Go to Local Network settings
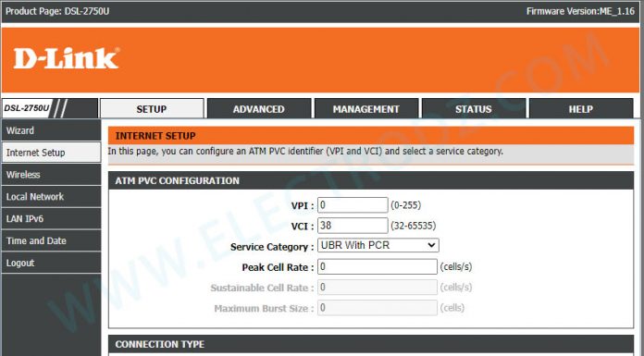This screenshot has height=356, width=644. tap(51, 197)
